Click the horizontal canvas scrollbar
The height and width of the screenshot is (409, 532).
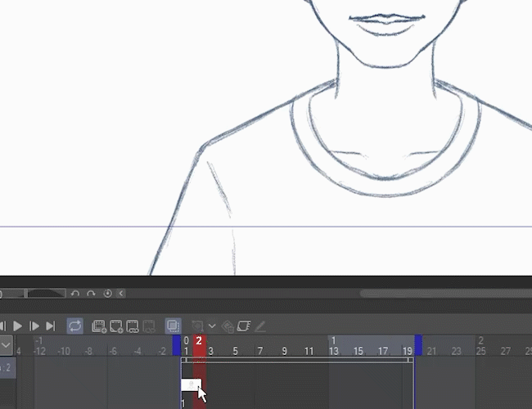pyautogui.click(x=446, y=294)
